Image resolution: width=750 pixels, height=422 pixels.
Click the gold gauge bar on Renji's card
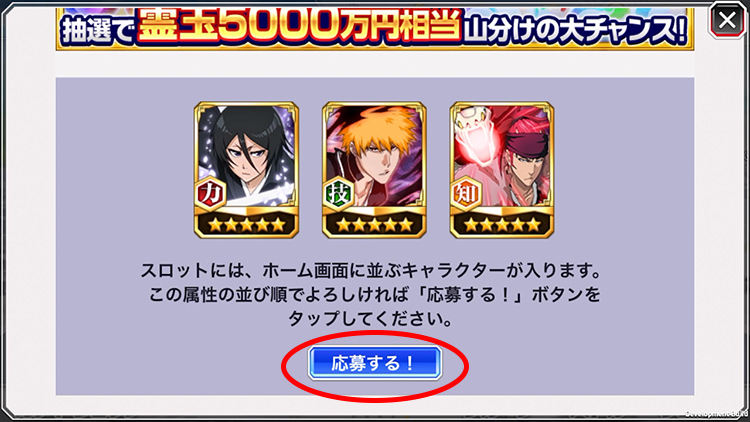(516, 211)
